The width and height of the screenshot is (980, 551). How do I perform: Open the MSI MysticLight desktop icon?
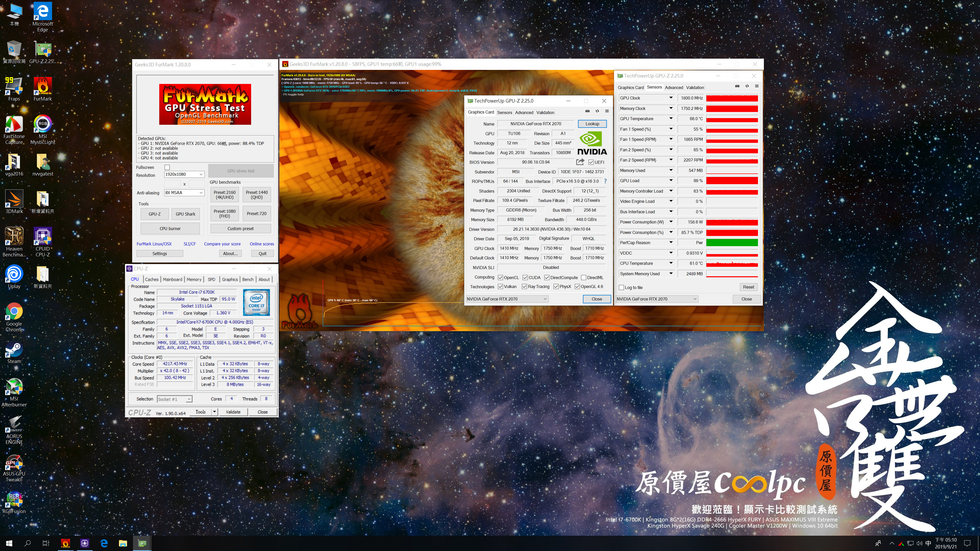[43, 129]
